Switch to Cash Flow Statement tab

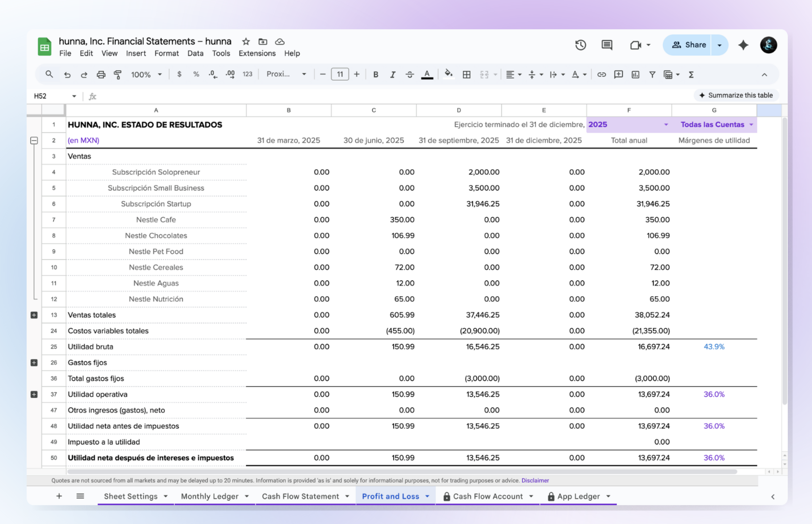tap(300, 496)
